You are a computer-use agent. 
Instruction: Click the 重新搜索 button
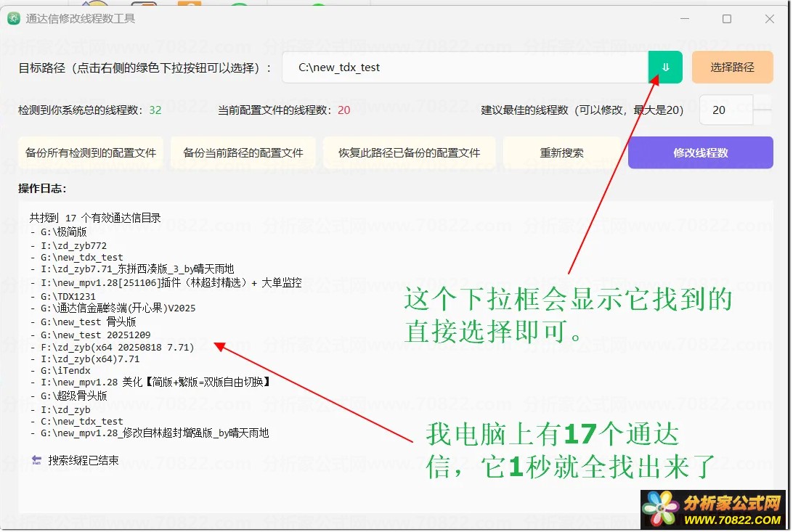(561, 152)
